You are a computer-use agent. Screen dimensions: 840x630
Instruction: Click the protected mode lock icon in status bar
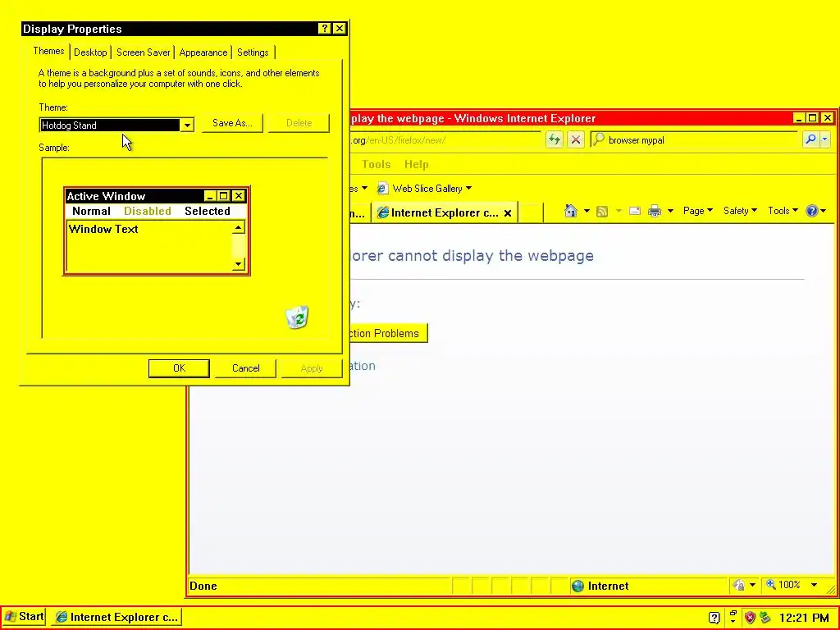[739, 586]
